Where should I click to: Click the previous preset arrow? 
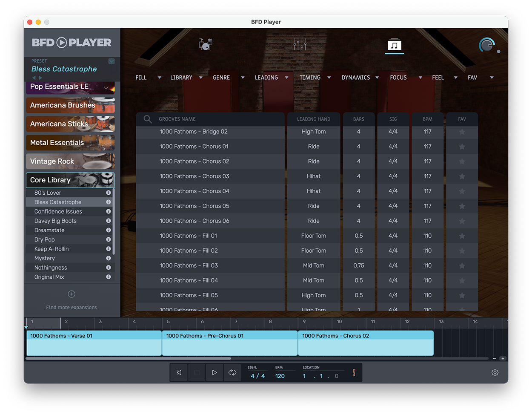[x=34, y=78]
